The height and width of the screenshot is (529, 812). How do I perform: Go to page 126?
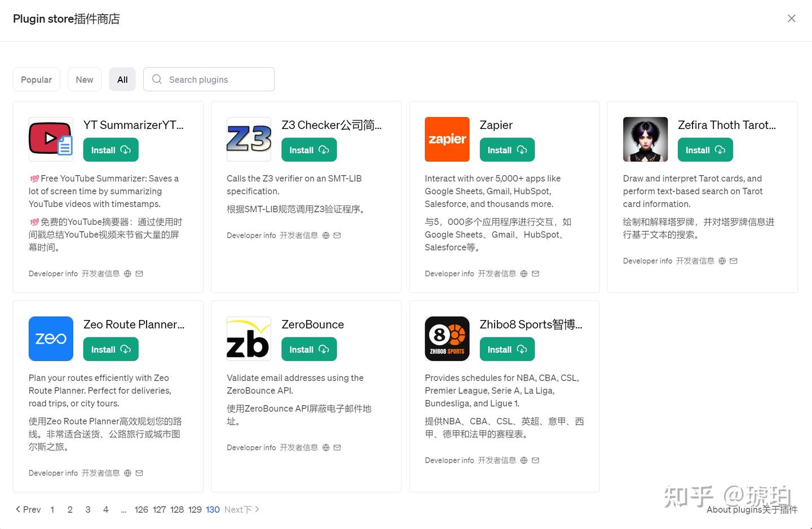pyautogui.click(x=142, y=509)
